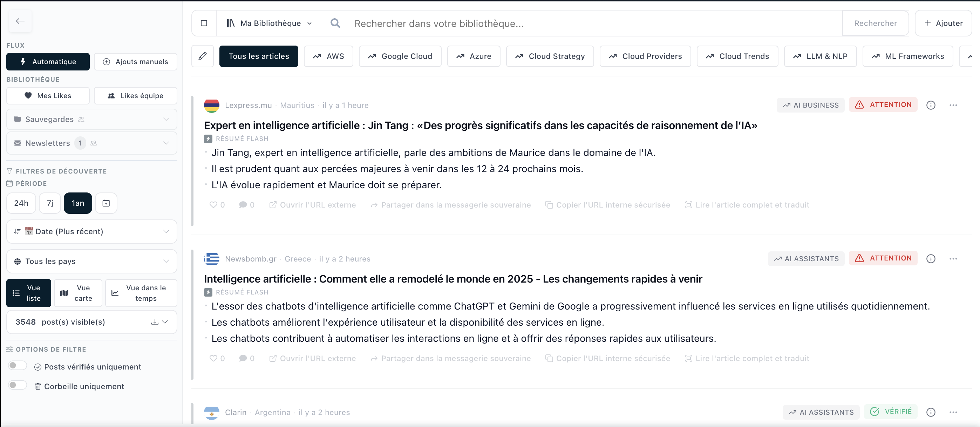Viewport: 980px width, 427px height.
Task: Click the pencil edit icon
Action: click(202, 56)
